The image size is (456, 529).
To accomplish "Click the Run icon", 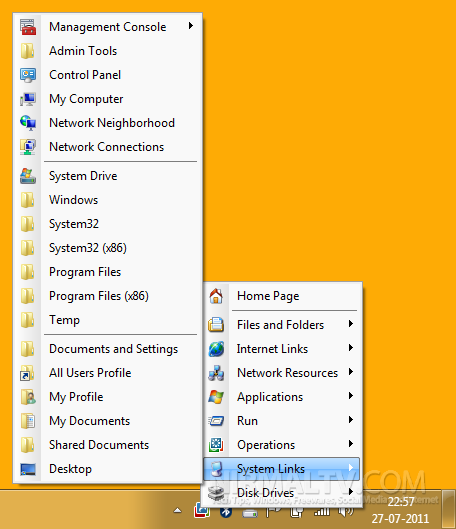I will coord(216,421).
